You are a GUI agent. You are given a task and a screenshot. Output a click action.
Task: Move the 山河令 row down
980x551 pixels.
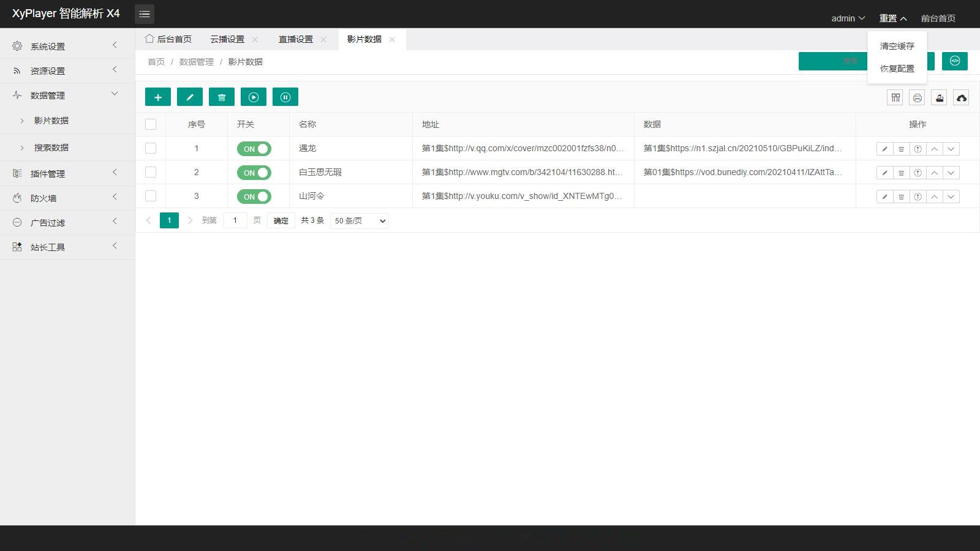[951, 197]
